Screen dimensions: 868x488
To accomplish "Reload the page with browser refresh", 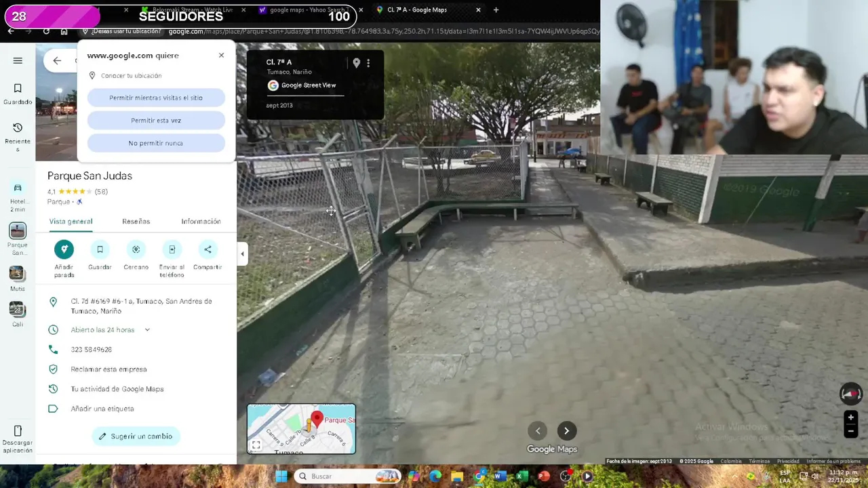I will pos(46,31).
